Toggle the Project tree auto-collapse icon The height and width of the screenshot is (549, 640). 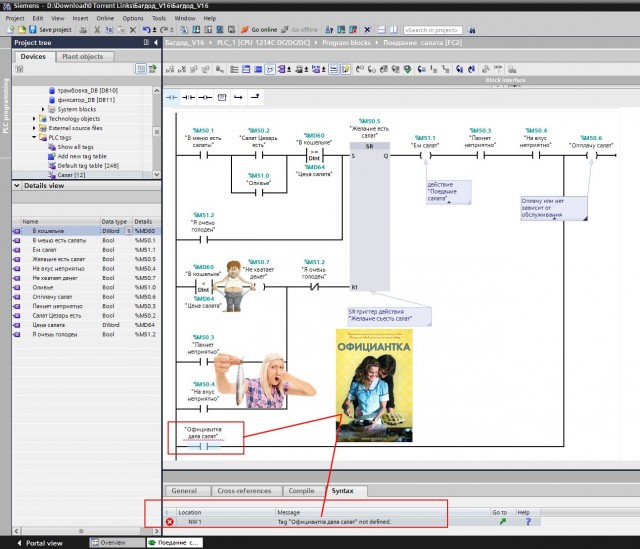146,42
